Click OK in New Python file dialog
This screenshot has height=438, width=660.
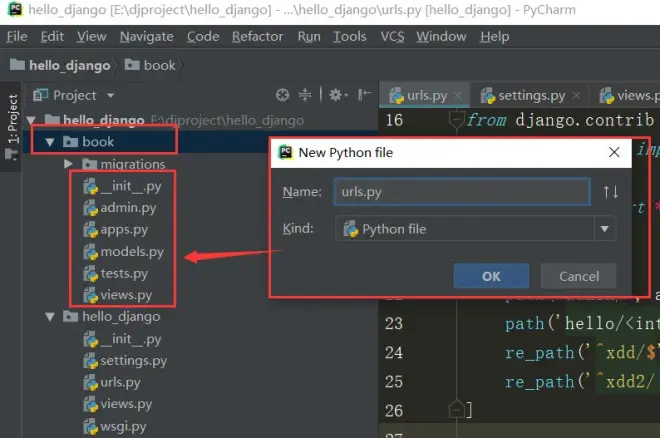pos(490,276)
